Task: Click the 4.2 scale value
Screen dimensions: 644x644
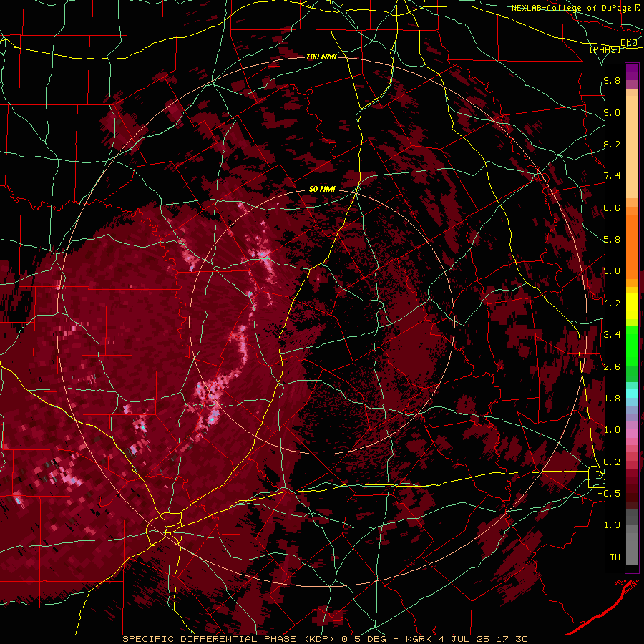Action: tap(612, 303)
